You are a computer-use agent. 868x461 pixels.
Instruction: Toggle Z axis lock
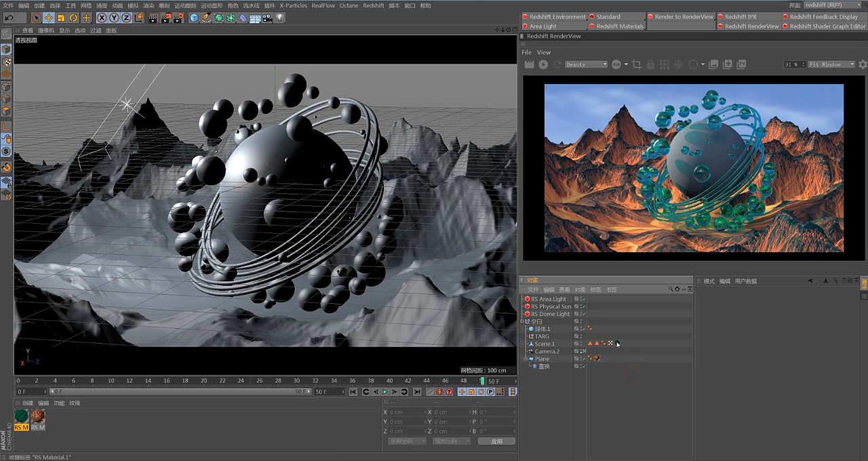point(126,18)
